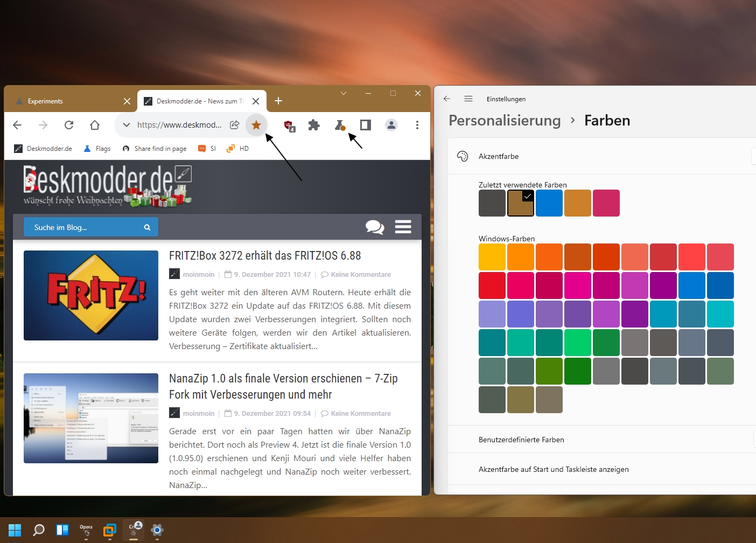Select the checked brown recent color
The width and height of the screenshot is (756, 543).
click(x=521, y=203)
